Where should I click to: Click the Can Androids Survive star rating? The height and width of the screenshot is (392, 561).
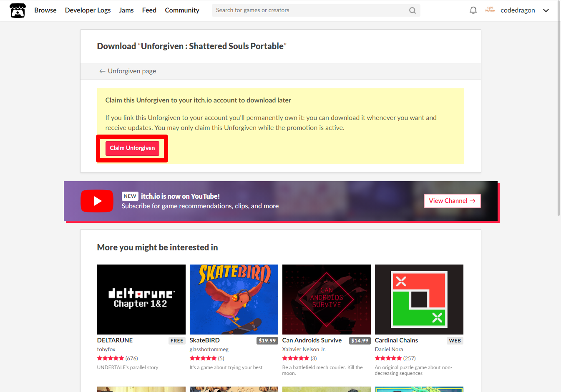tap(296, 358)
